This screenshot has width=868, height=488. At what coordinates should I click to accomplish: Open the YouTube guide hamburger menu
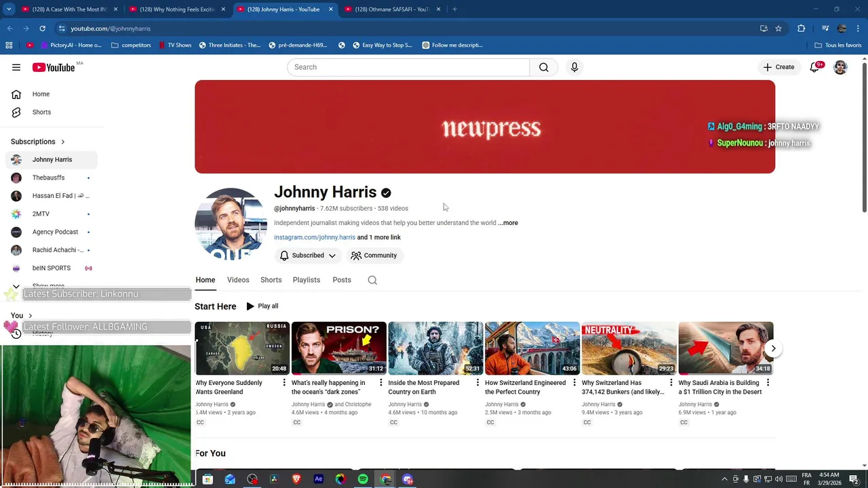[x=16, y=67]
